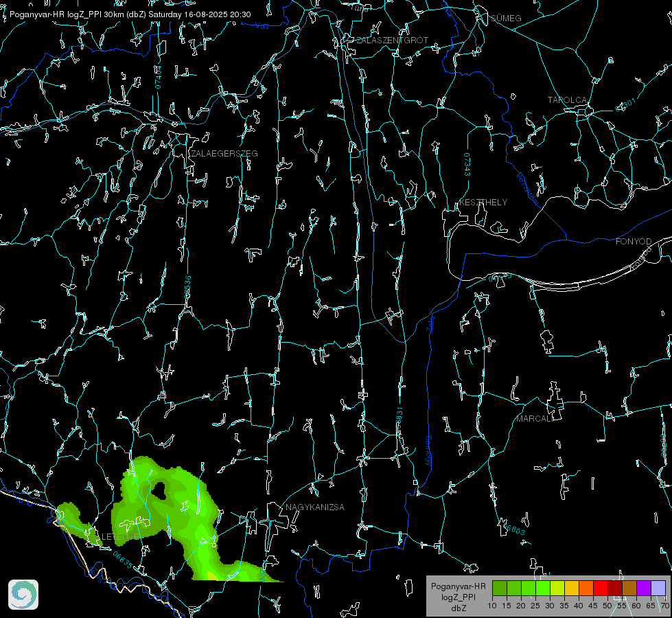Pick the purple 60-65 dBZ legend swatch
This screenshot has width=672, height=618.
click(644, 588)
